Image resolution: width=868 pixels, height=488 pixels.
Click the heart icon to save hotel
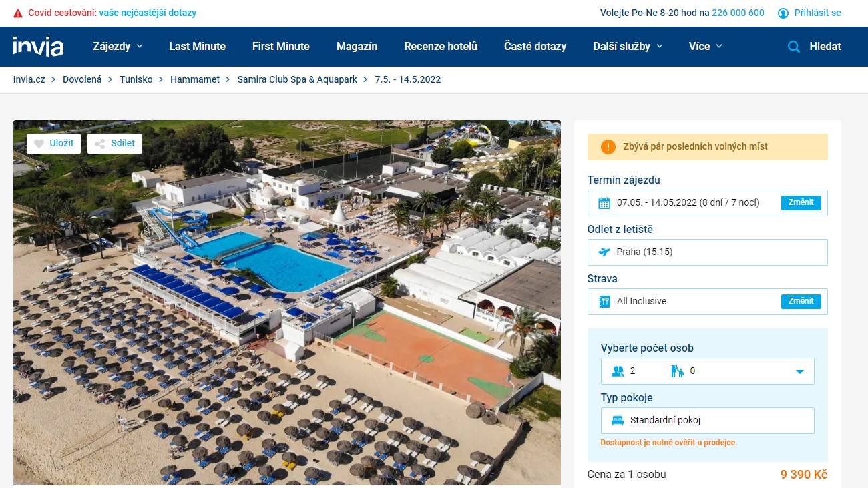tap(39, 144)
